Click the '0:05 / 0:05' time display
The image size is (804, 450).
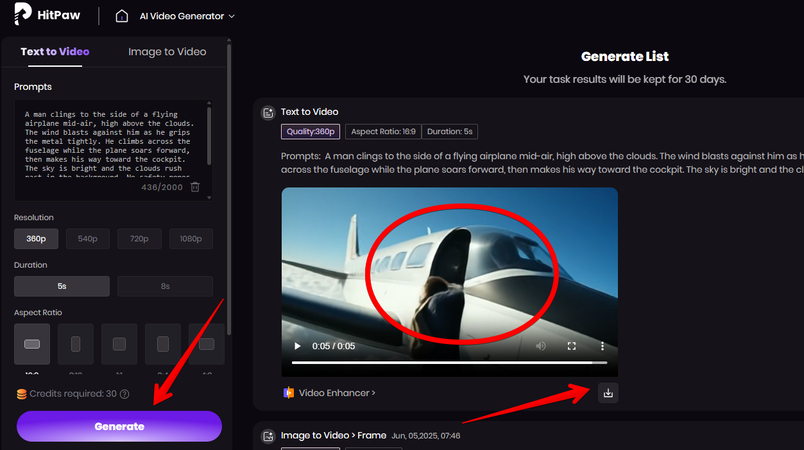pos(333,346)
